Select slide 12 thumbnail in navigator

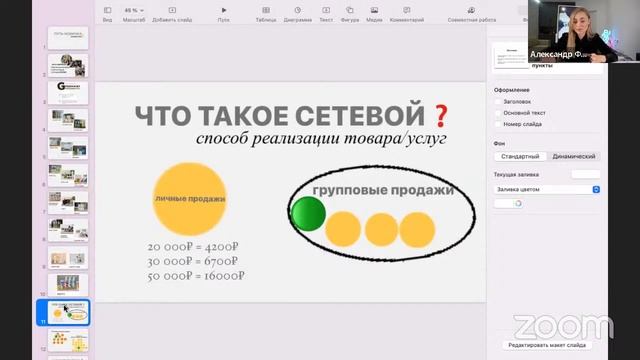68,340
